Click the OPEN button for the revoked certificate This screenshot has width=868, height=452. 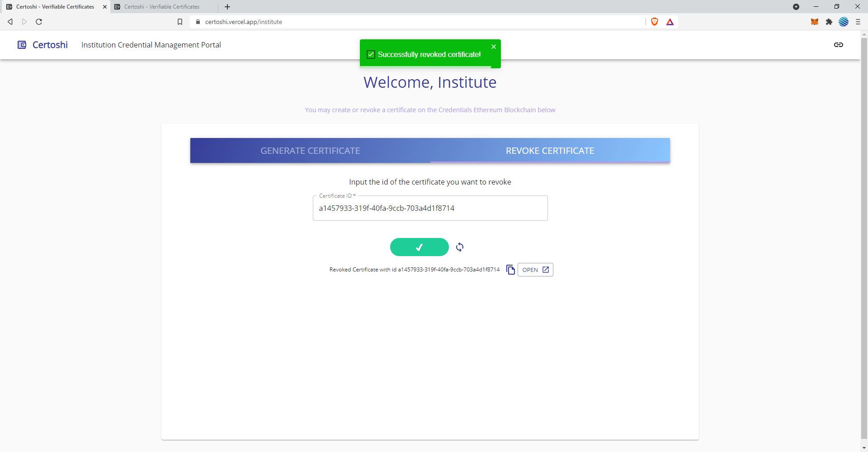click(535, 270)
